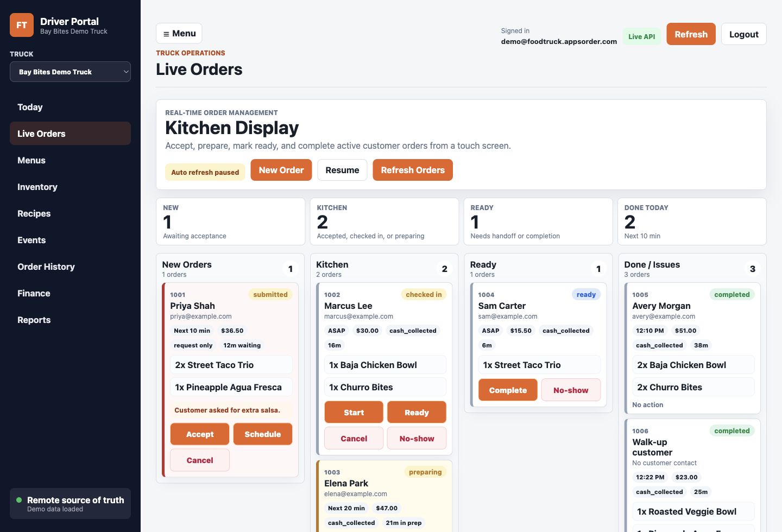This screenshot has width=782, height=532.
Task: Resume auto refresh
Action: pyautogui.click(x=342, y=170)
